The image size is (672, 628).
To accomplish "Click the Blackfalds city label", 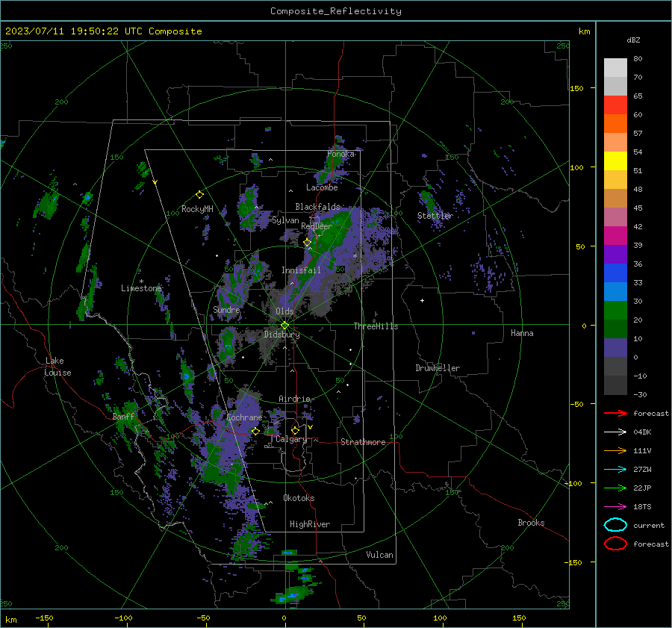I will coord(317,207).
